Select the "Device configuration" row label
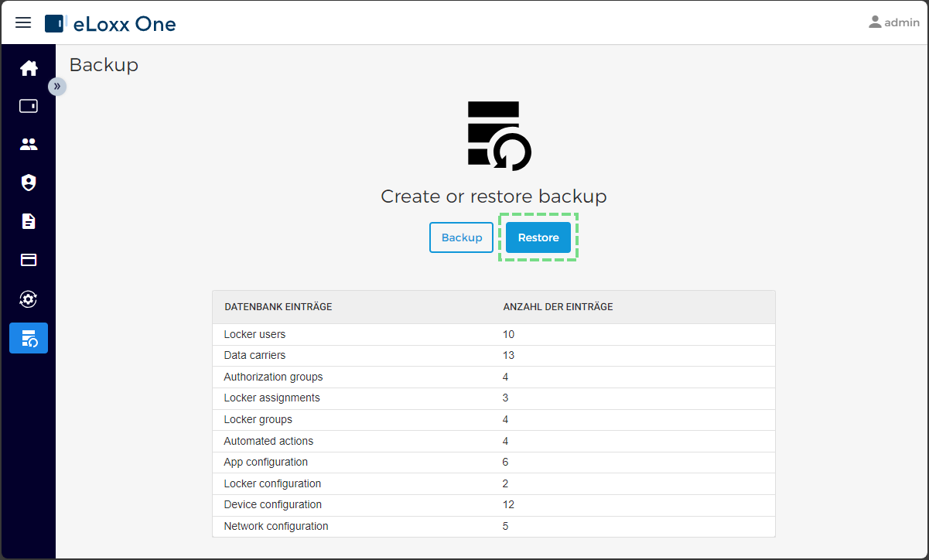Screen dimensions: 929x560 (272, 504)
